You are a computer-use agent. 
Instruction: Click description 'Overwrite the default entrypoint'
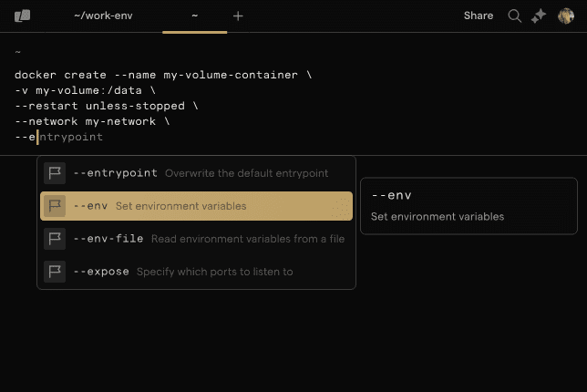pyautogui.click(x=247, y=173)
